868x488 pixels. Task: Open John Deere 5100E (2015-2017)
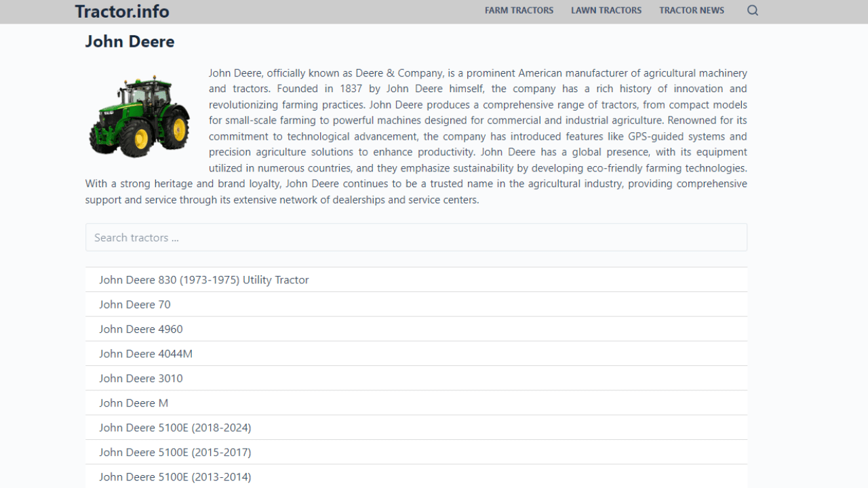175,452
